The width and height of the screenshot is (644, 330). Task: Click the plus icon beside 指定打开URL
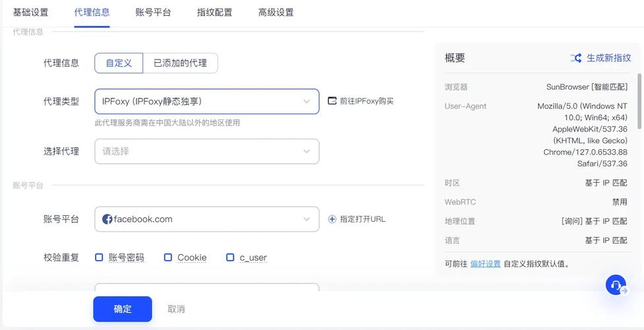click(332, 219)
